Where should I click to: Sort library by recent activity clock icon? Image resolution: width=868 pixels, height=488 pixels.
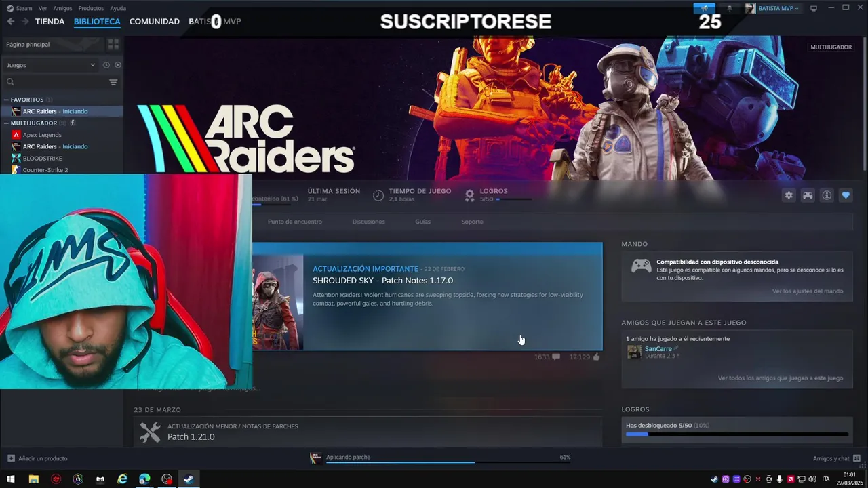106,65
